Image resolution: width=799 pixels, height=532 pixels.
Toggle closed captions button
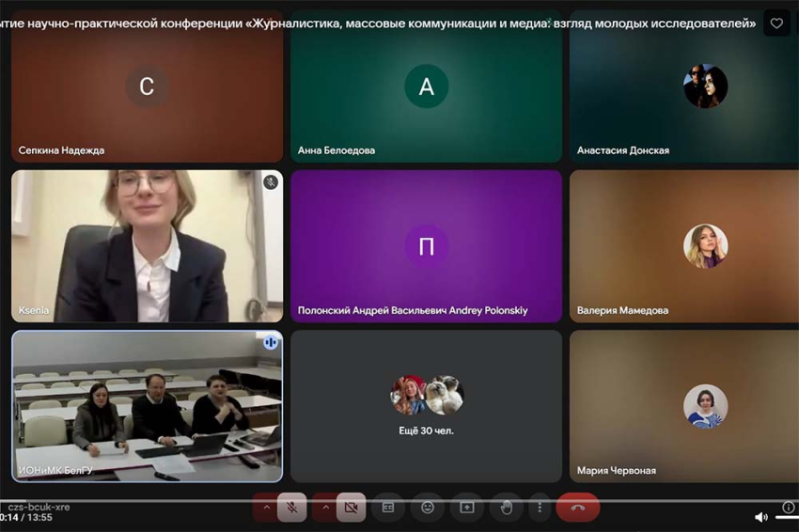pyautogui.click(x=388, y=508)
